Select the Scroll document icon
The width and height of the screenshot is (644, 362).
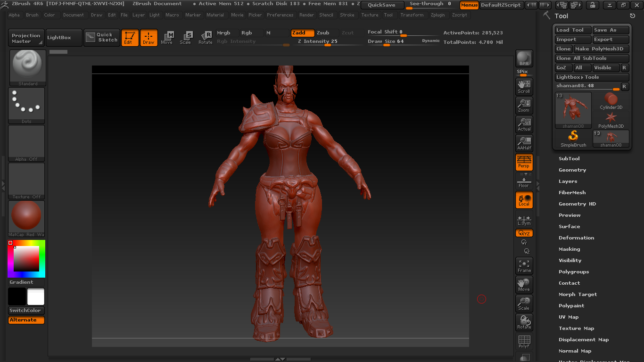(524, 86)
